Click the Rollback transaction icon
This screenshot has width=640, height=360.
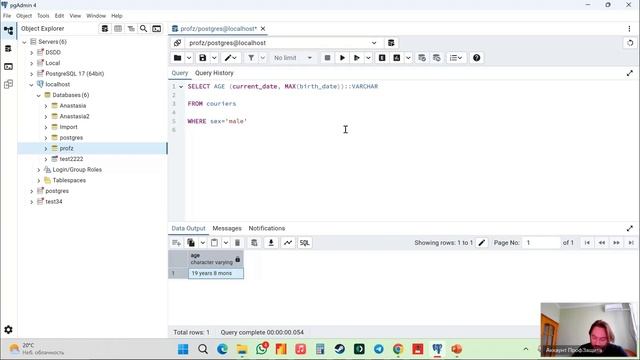click(x=437, y=58)
